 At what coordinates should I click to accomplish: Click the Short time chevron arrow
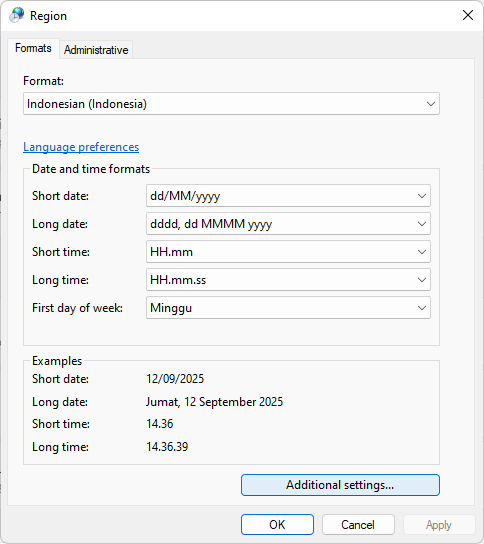tap(422, 252)
